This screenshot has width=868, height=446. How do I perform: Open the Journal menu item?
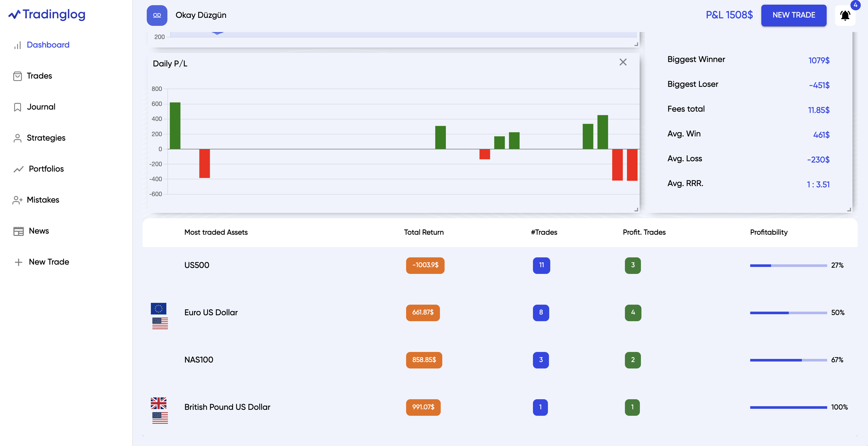pos(41,107)
